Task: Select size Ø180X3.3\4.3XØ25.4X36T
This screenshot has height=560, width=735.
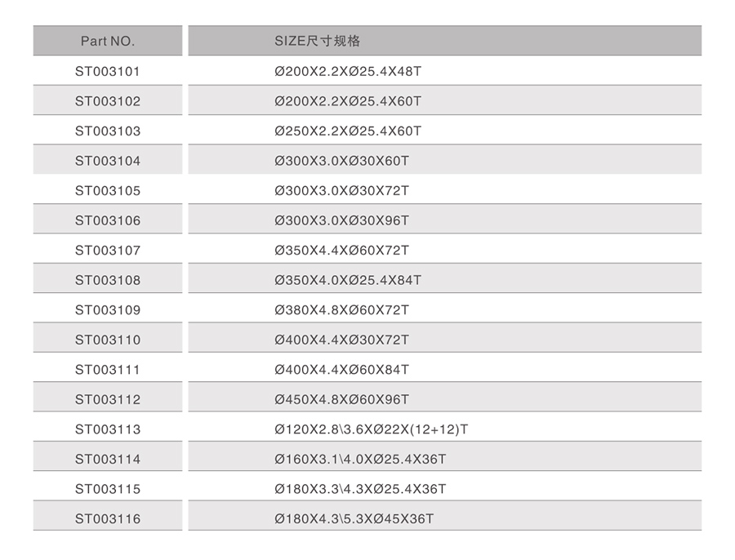Action: coord(360,489)
